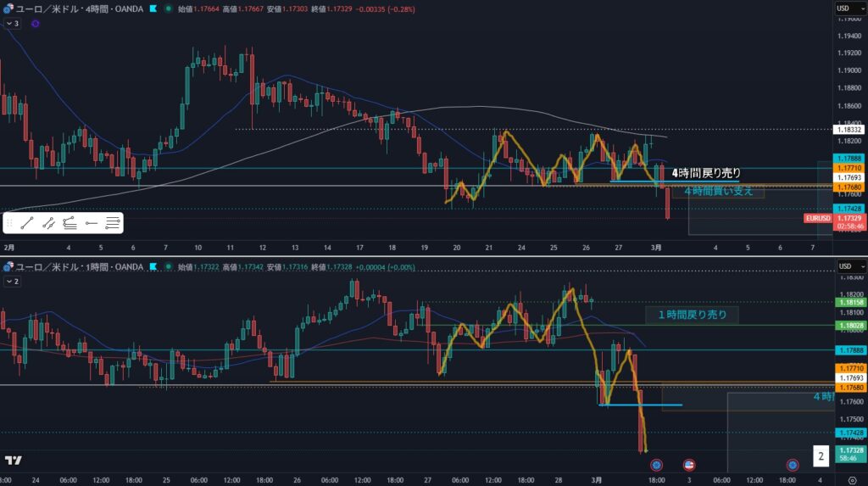The image size is (868, 486).
Task: Select the trend line drawing tool
Action: click(x=27, y=224)
